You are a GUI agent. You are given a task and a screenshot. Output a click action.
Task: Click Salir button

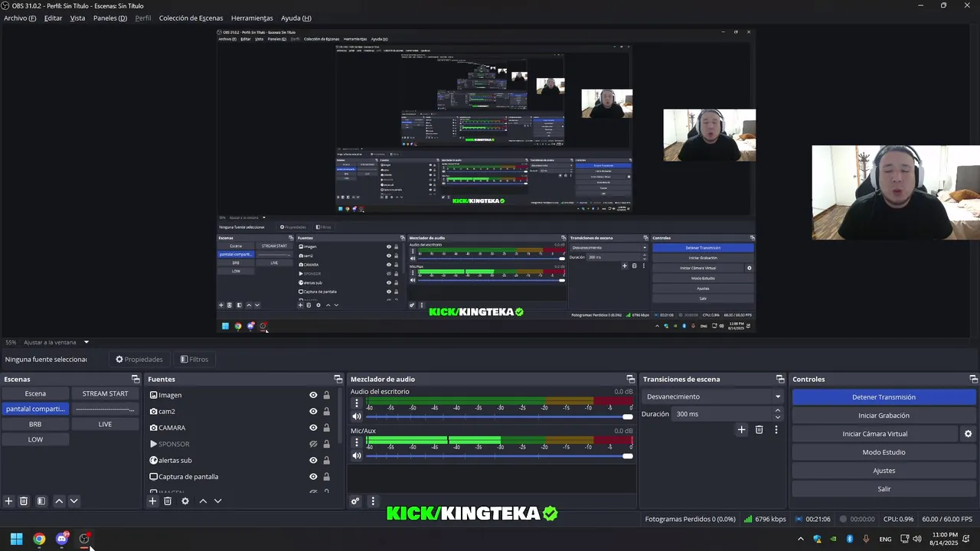coord(884,489)
